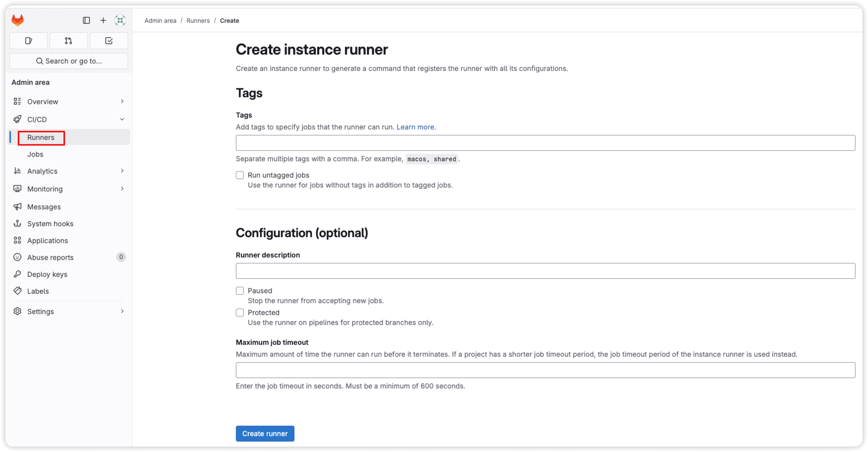
Task: Enable Run untagged jobs checkbox
Action: tap(240, 175)
